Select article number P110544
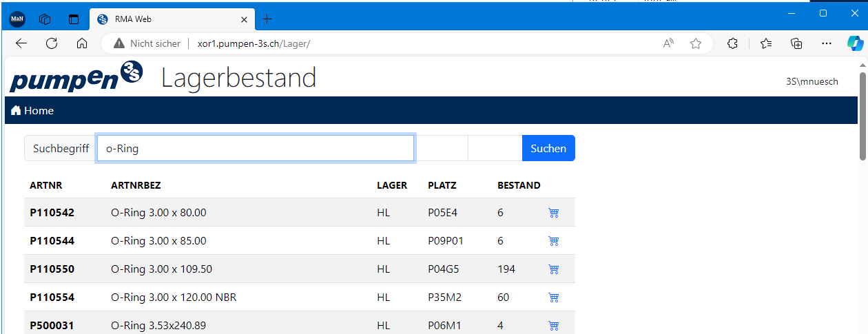868x334 pixels. click(x=52, y=241)
